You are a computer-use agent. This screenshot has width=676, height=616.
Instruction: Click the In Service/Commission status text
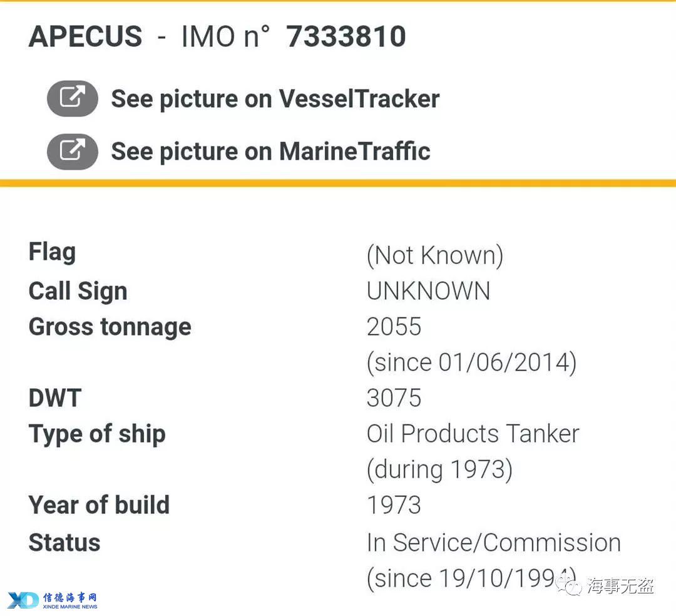click(494, 542)
